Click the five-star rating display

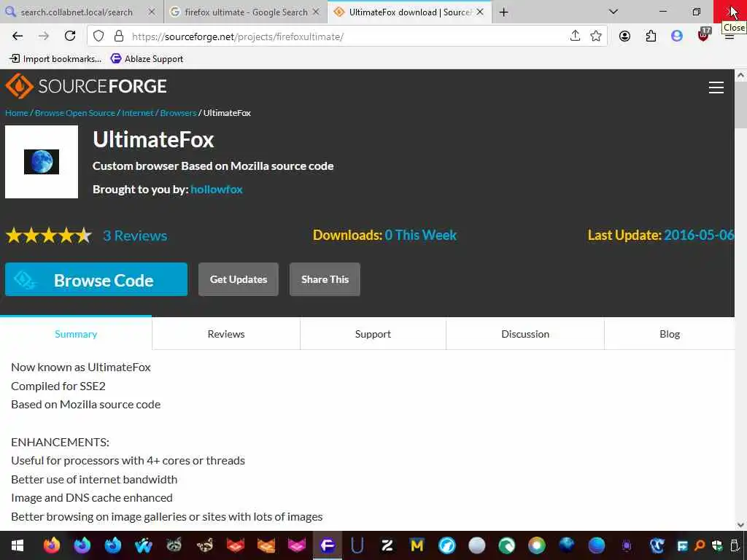coord(49,236)
